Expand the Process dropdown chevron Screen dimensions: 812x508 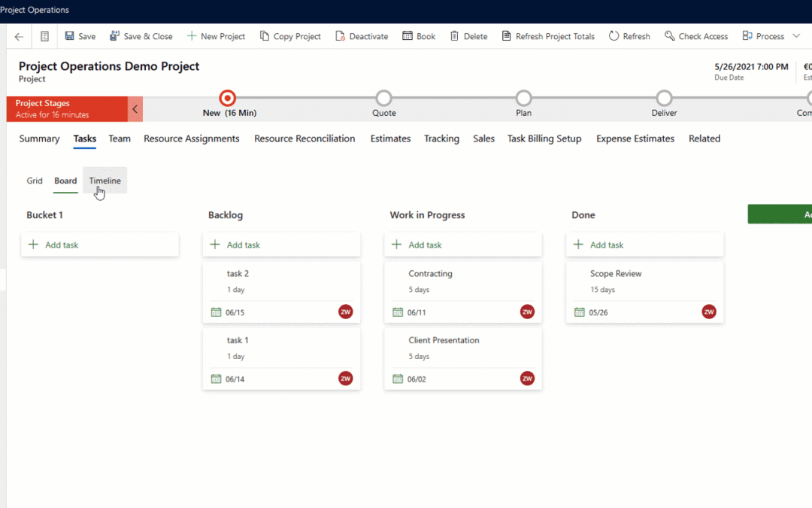coord(796,36)
